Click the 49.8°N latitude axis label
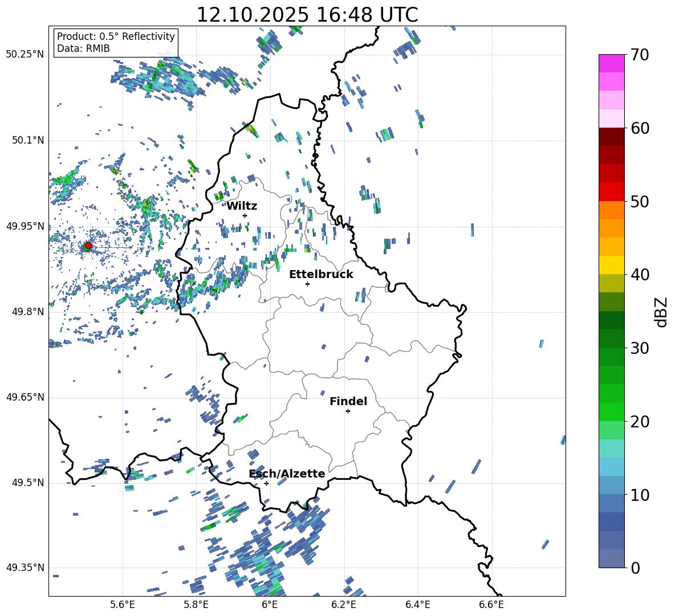Viewport: 675px width, 616px height. pyautogui.click(x=28, y=312)
